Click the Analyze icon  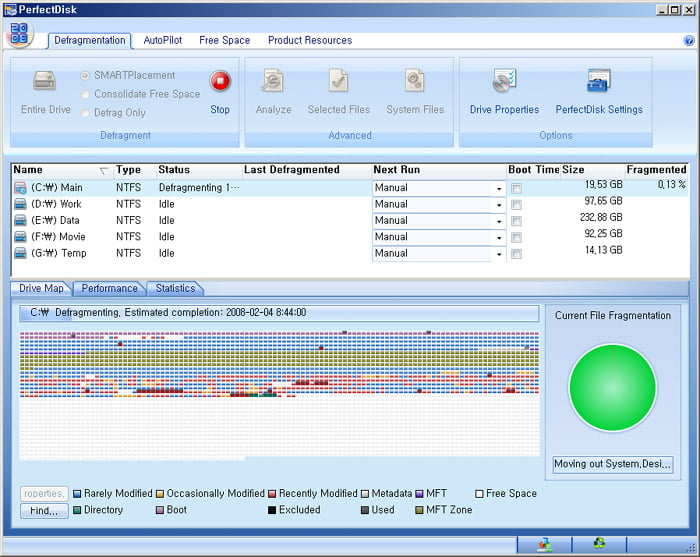coord(273,83)
